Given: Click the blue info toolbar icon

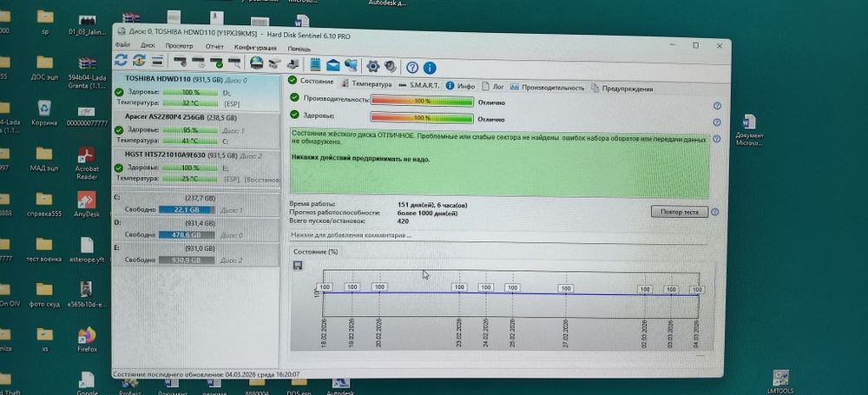Looking at the screenshot, I should click(431, 68).
